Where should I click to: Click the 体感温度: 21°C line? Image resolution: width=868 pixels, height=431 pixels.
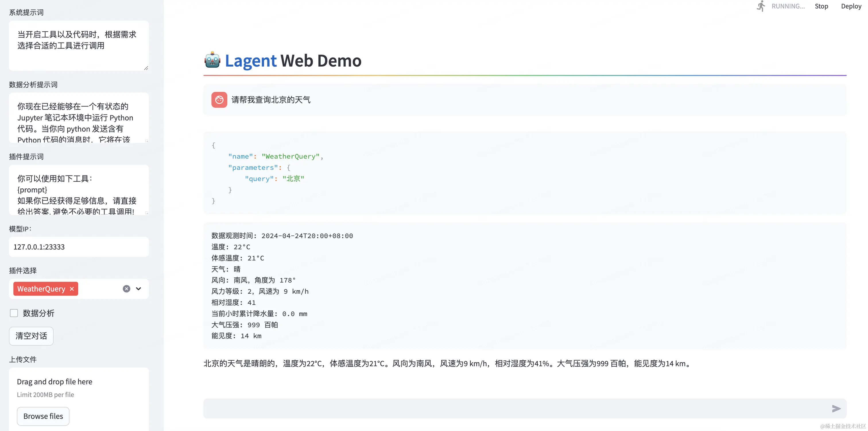(238, 258)
